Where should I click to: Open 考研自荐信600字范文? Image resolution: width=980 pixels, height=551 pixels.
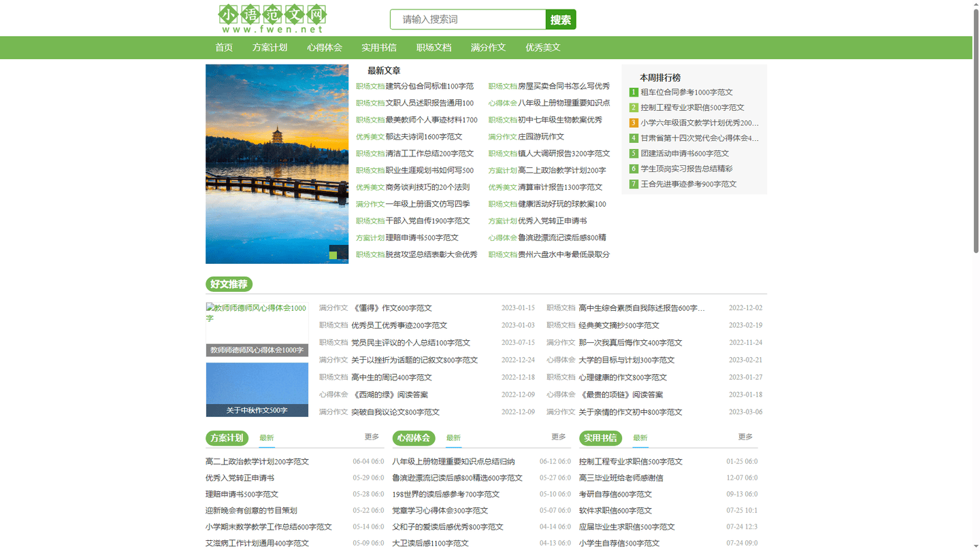click(x=615, y=495)
